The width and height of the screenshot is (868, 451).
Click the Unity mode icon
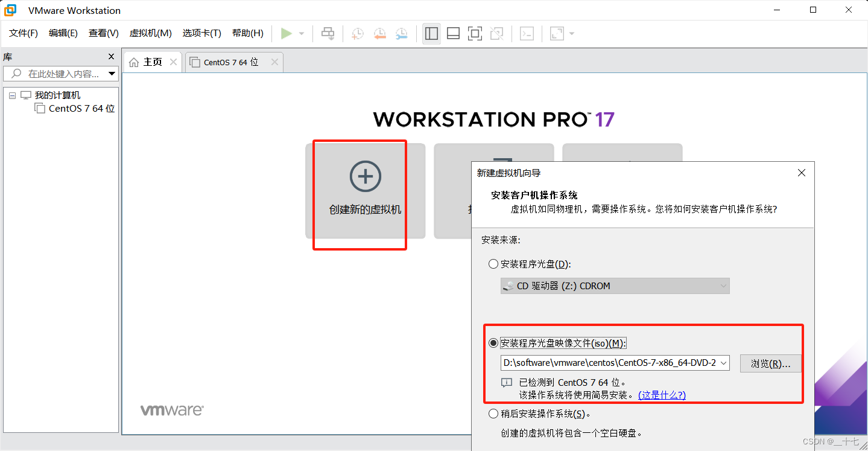(496, 34)
